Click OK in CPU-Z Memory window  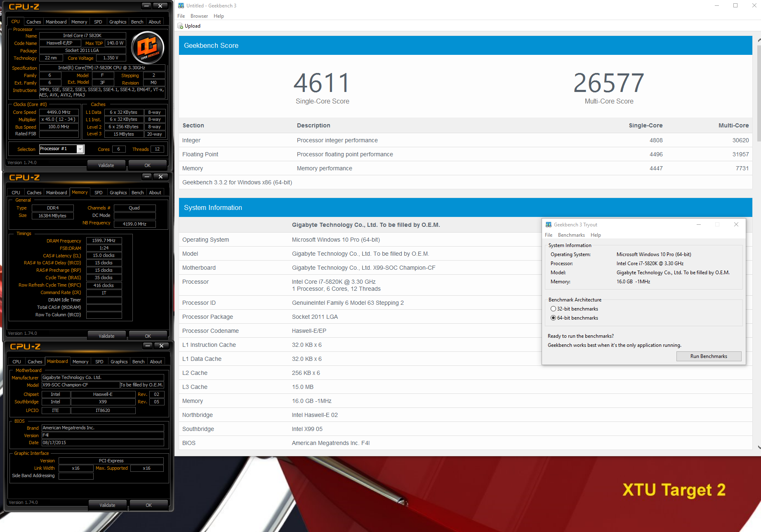pos(148,336)
